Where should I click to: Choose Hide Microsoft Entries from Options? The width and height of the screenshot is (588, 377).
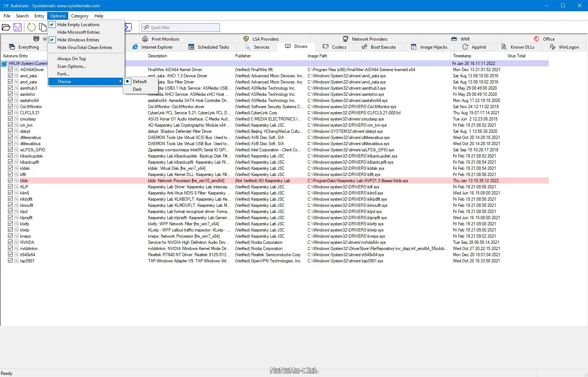[x=86, y=32]
